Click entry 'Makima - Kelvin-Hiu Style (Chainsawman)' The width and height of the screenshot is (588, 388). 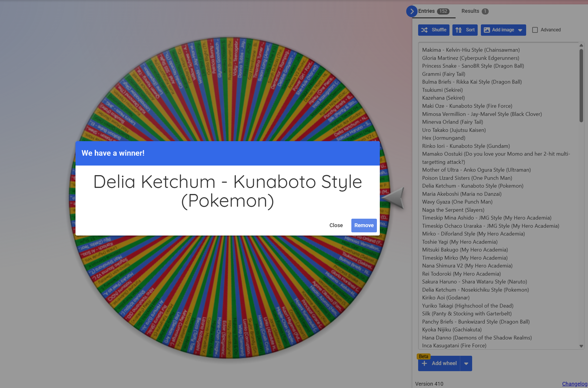(471, 50)
